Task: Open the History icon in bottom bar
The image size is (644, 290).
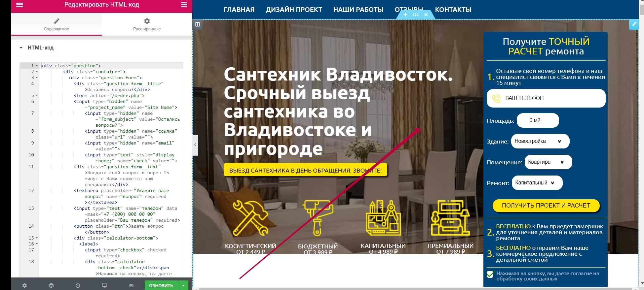Action: point(78,285)
